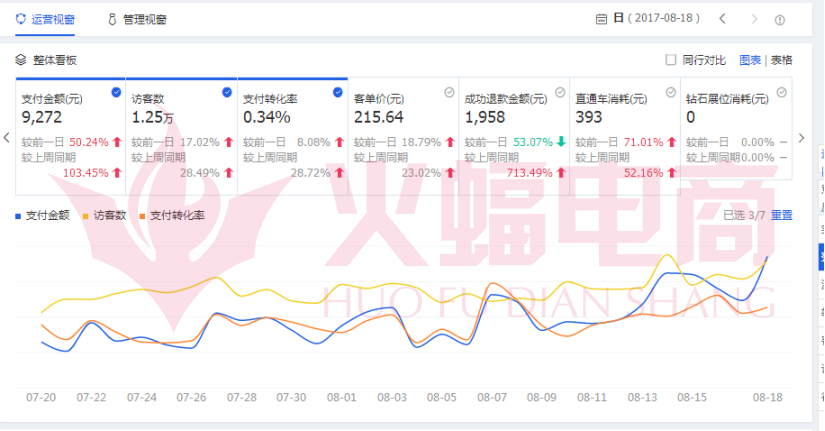Click the 713.49% refund change figure
Image resolution: width=825 pixels, height=431 pixels.
point(529,173)
